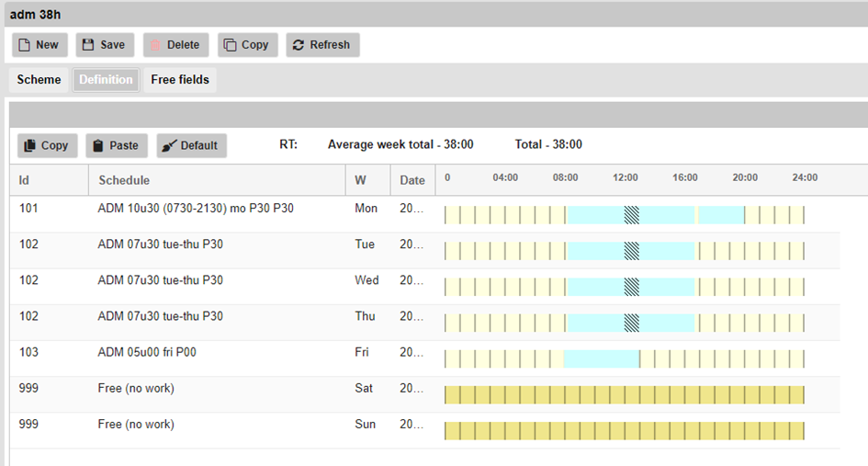Image resolution: width=868 pixels, height=466 pixels.
Task: Click the Definition panel Copy icon
Action: pyautogui.click(x=29, y=145)
